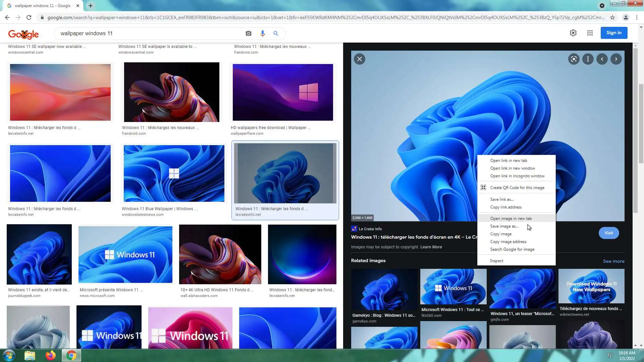Go to previous image in preview
644x362 pixels.
coord(602,59)
